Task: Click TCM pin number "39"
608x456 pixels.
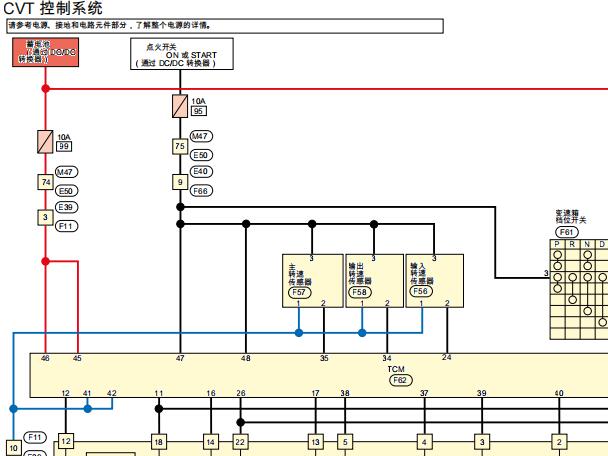Action: click(x=482, y=393)
